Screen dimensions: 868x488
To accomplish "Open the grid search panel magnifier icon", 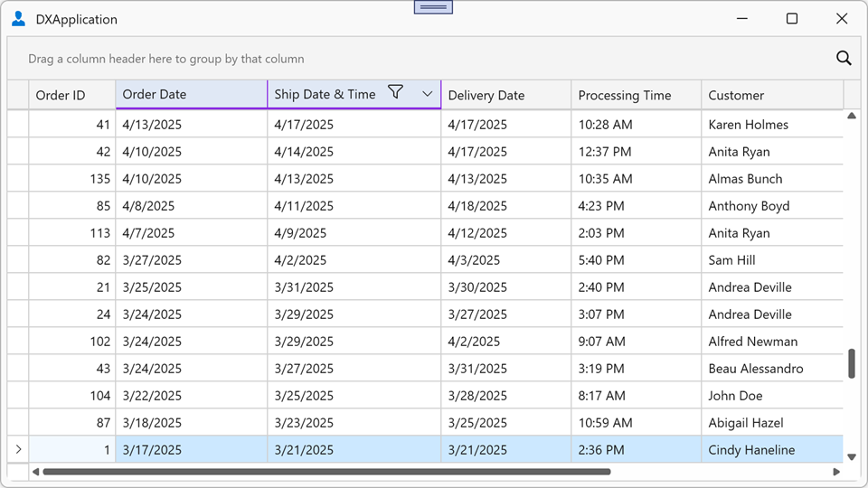I will tap(844, 58).
